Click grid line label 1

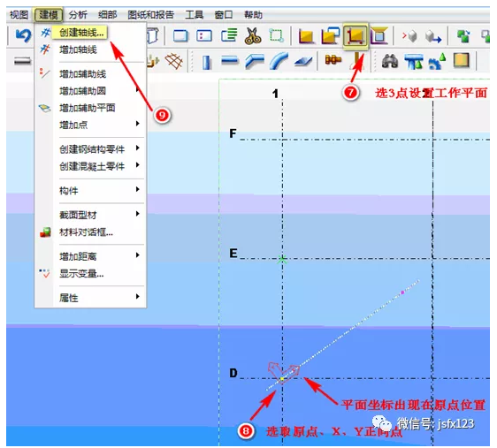click(x=275, y=94)
